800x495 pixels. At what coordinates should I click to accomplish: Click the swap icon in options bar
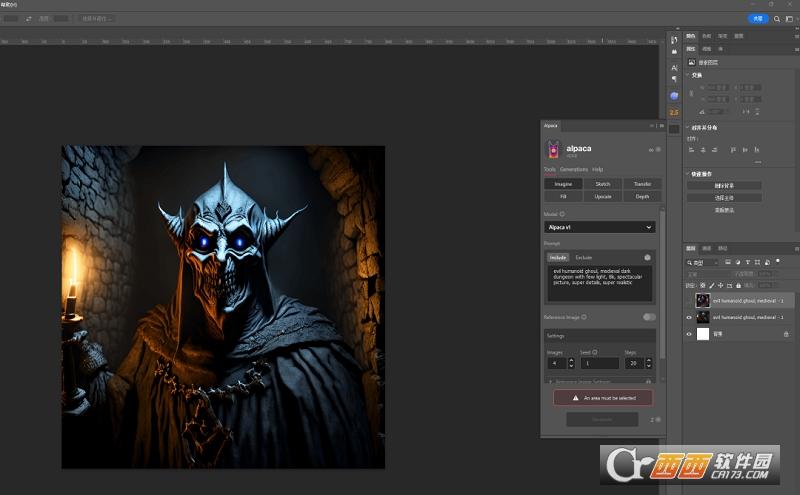click(x=29, y=19)
